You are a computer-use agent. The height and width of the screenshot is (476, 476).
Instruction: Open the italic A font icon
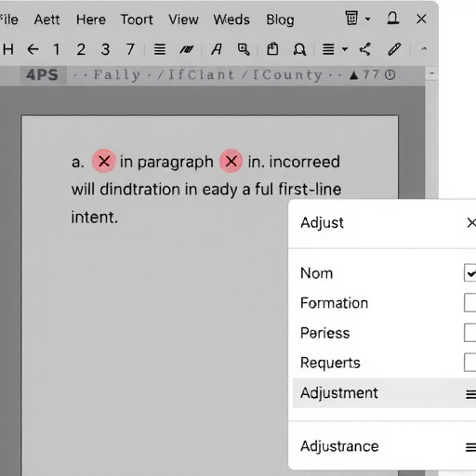pos(217,49)
